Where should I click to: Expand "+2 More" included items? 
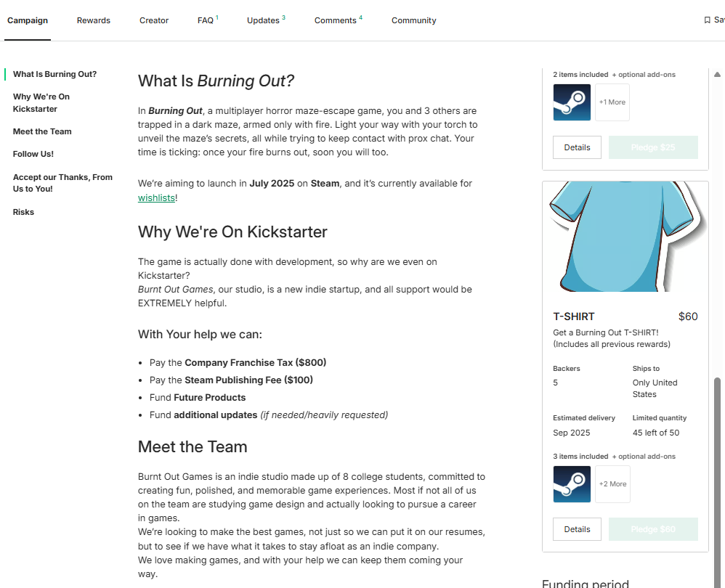click(x=612, y=484)
